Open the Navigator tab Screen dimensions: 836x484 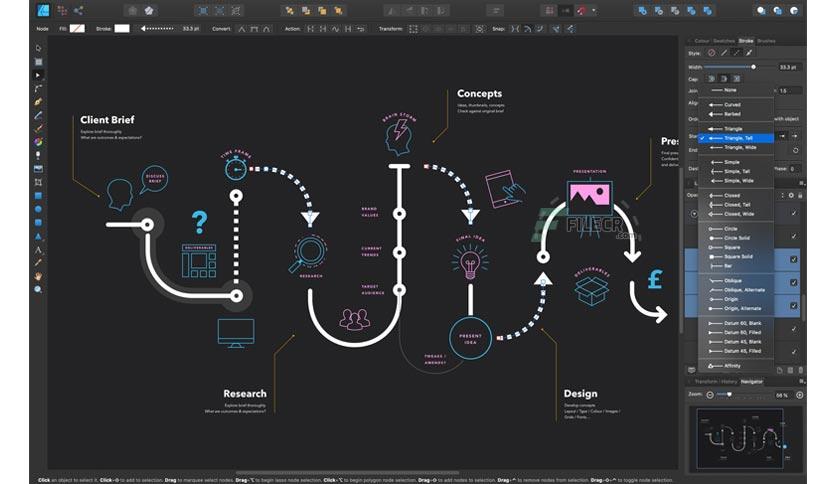(751, 382)
